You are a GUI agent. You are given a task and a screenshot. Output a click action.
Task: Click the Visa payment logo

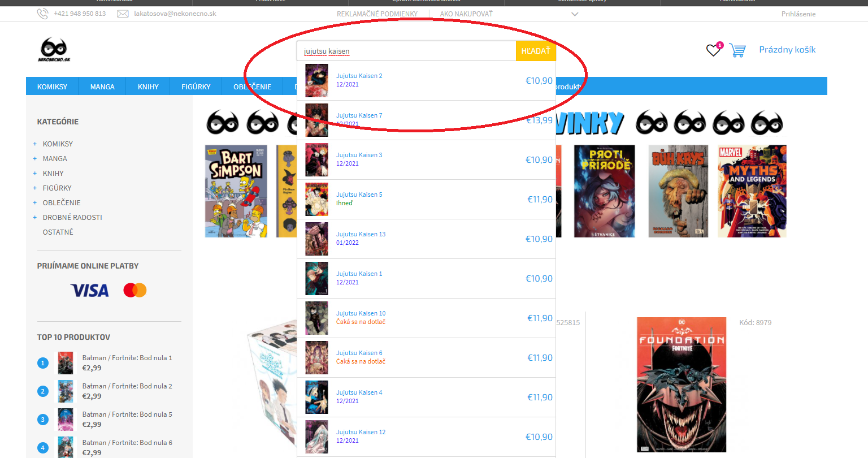[90, 291]
